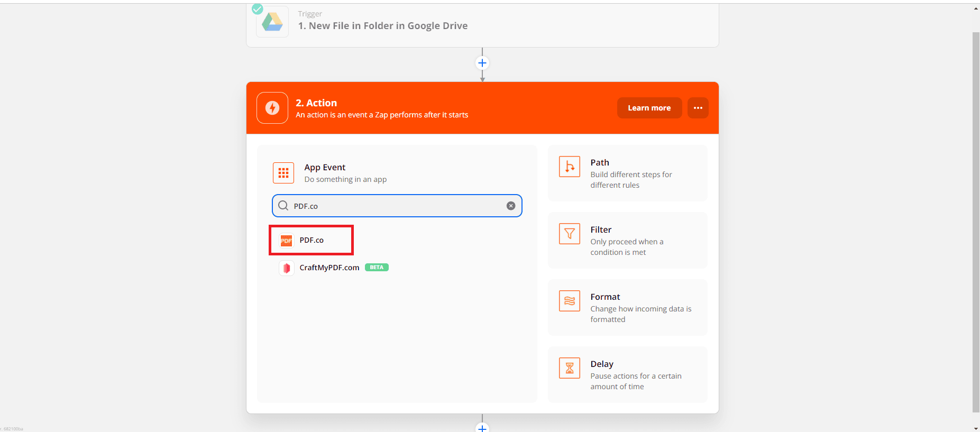Click the CraftMyPDF.com app logo icon
980x432 pixels.
(286, 268)
